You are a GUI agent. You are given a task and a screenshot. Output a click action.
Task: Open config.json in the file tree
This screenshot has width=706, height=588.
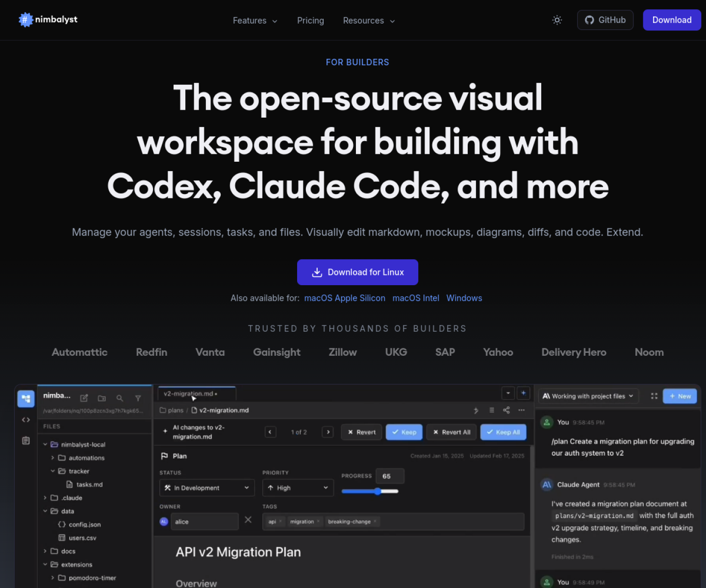[79, 524]
